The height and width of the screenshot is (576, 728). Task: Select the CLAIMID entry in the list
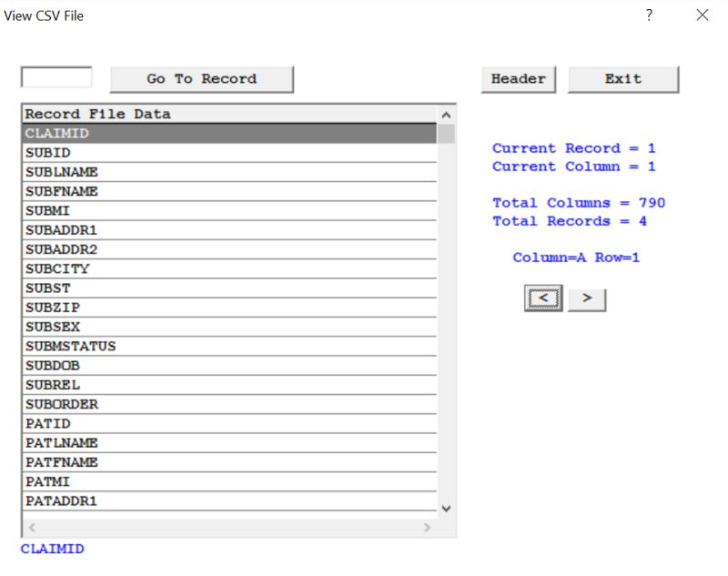pos(136,133)
